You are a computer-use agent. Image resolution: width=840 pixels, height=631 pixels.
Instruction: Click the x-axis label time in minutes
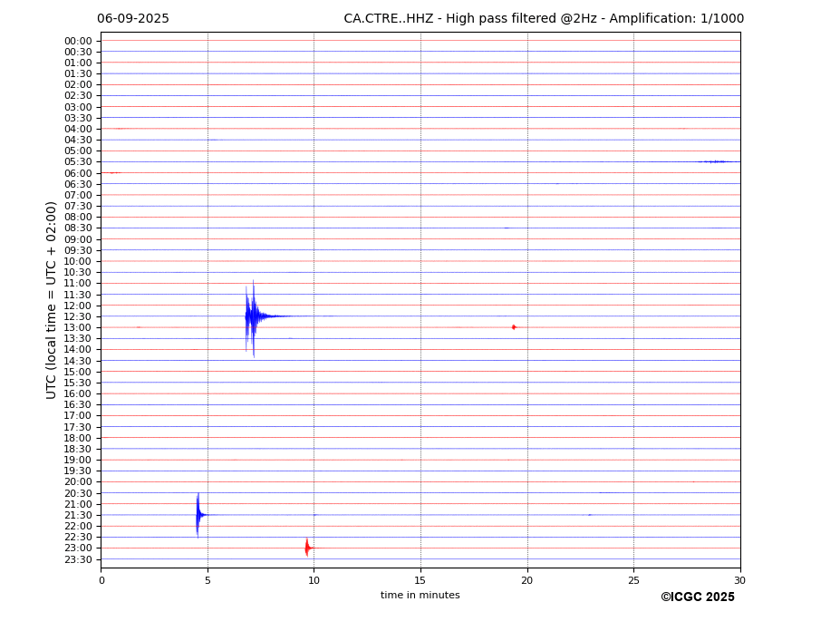coord(420,595)
